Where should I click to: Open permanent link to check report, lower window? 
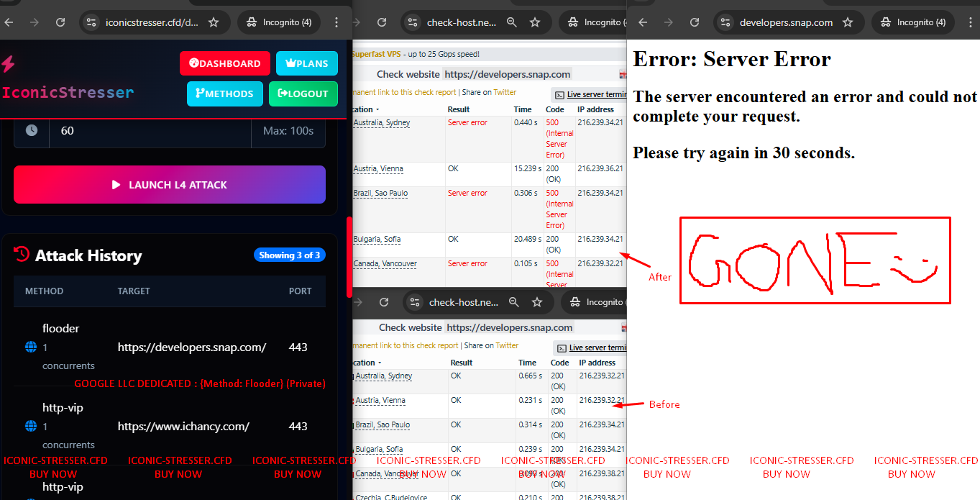[406, 345]
